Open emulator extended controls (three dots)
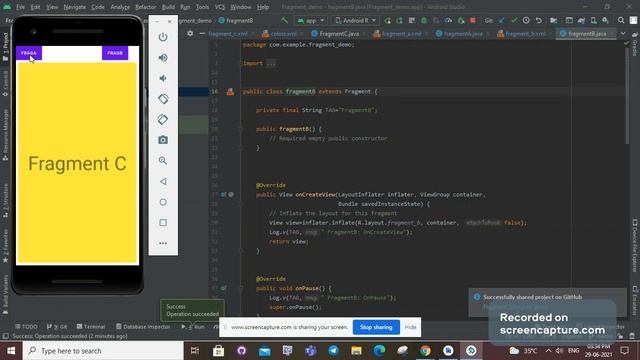 point(163,243)
